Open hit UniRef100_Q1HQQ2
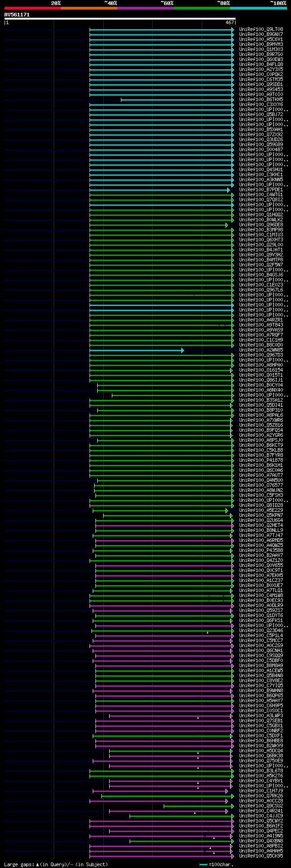 pyautogui.click(x=261, y=214)
